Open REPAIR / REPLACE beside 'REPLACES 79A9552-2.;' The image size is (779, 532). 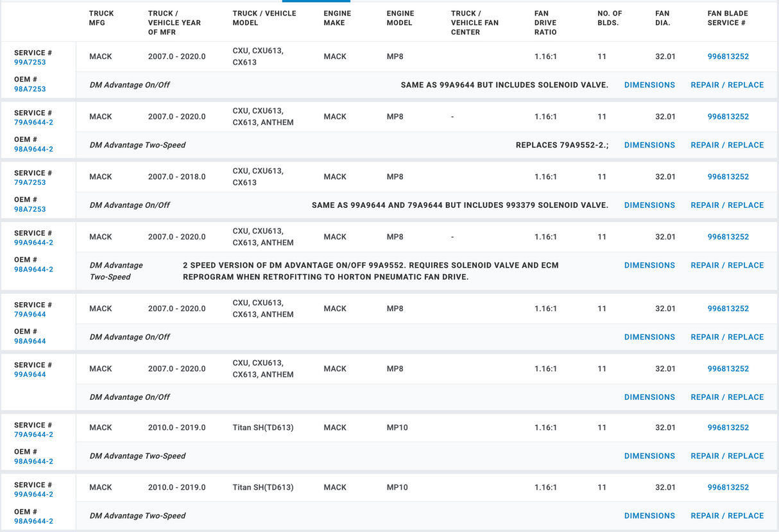[x=727, y=145]
